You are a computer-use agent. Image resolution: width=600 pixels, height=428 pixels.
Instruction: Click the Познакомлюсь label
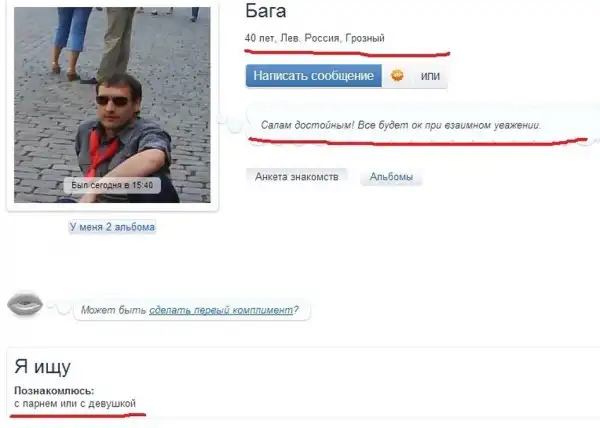click(x=54, y=389)
